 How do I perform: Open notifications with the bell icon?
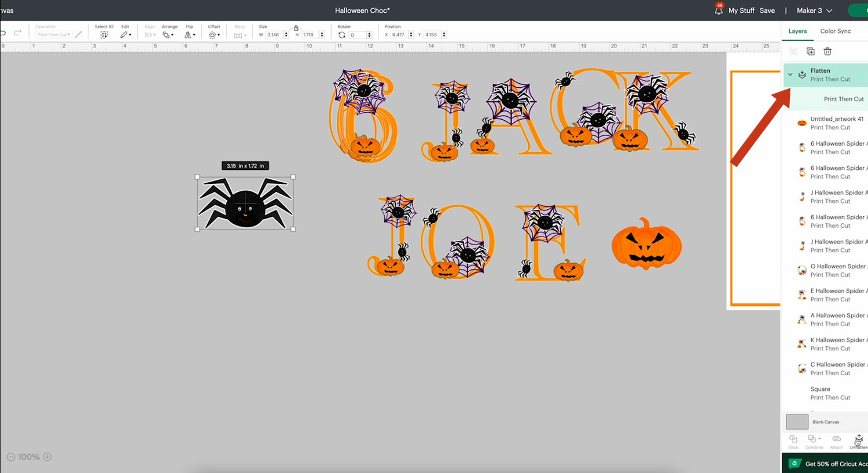coord(719,10)
